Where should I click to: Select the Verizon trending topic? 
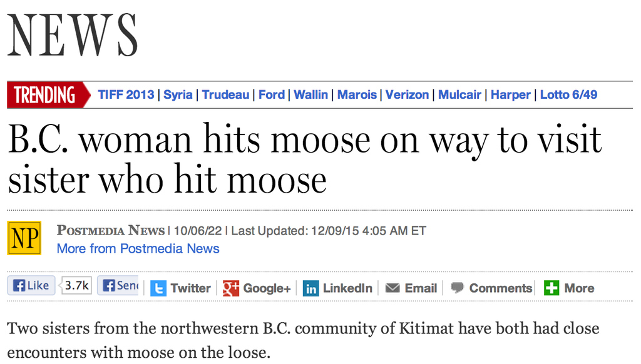tap(407, 95)
